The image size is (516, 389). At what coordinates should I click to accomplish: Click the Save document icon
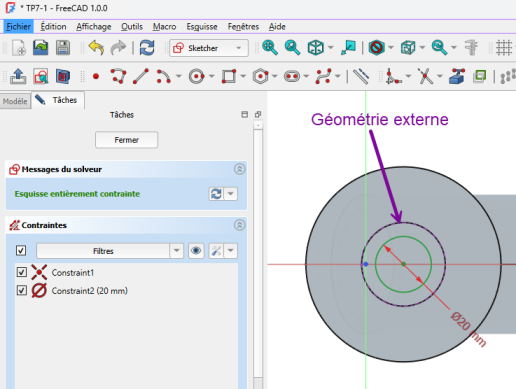pos(63,48)
